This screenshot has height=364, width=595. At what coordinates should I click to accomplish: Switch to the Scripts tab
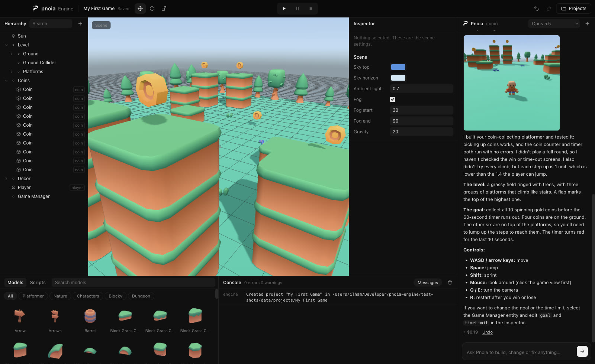38,283
